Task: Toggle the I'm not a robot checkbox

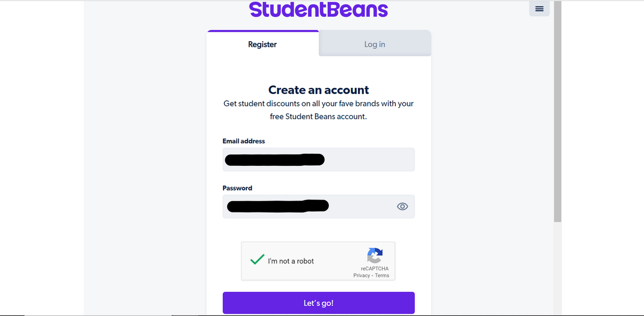Action: [257, 260]
